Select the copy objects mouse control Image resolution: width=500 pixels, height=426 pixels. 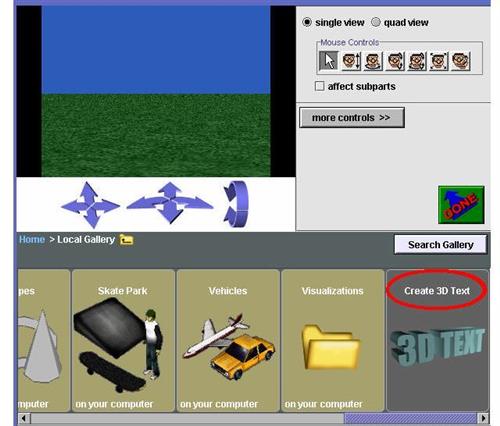tap(461, 61)
